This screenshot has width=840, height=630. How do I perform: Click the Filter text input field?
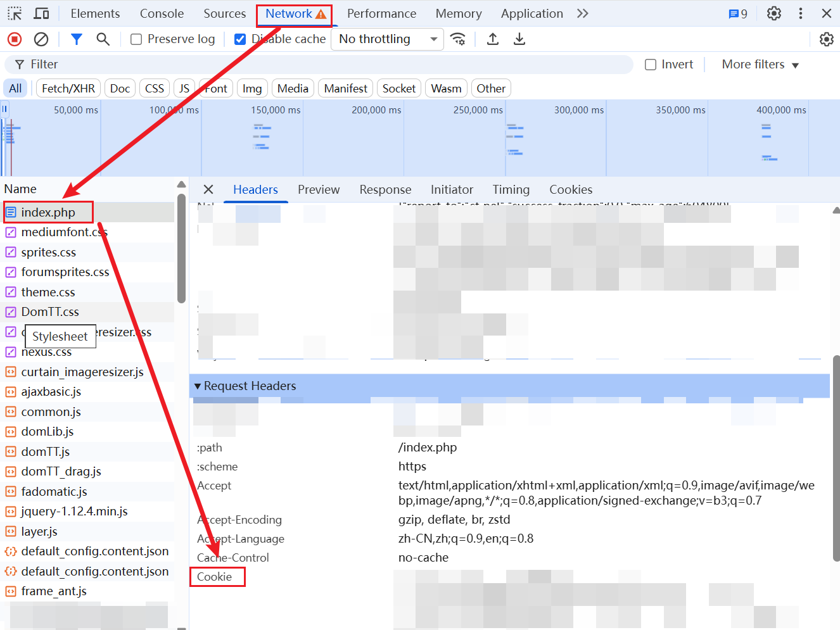(x=317, y=65)
